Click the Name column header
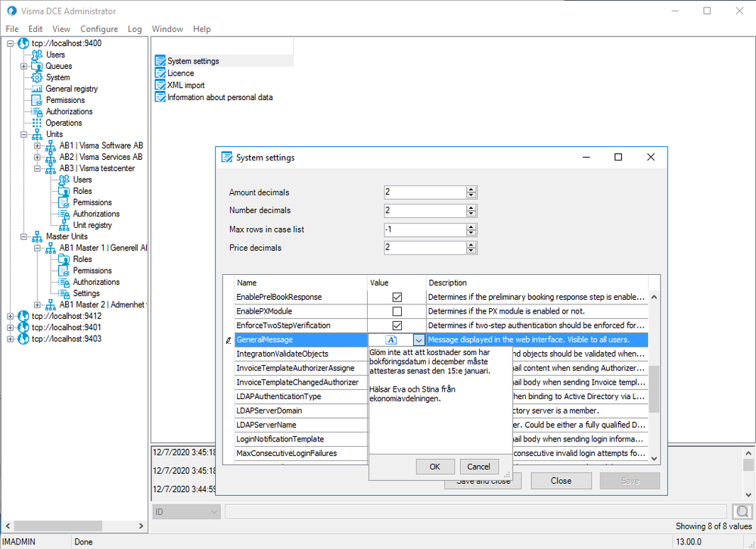Image resolution: width=756 pixels, height=549 pixels. click(x=301, y=282)
